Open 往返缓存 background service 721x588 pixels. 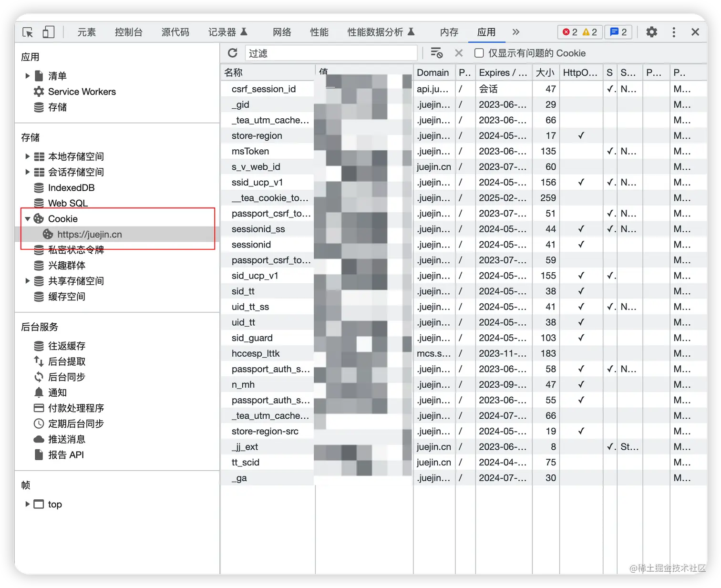pos(67,346)
